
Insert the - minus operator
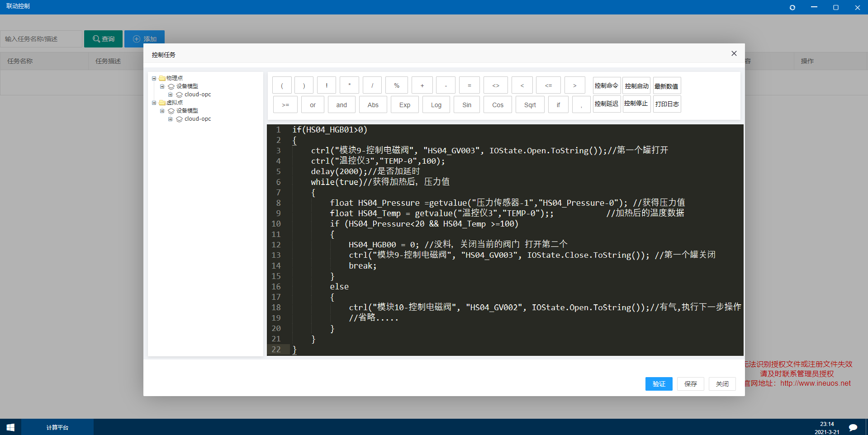[x=446, y=85]
